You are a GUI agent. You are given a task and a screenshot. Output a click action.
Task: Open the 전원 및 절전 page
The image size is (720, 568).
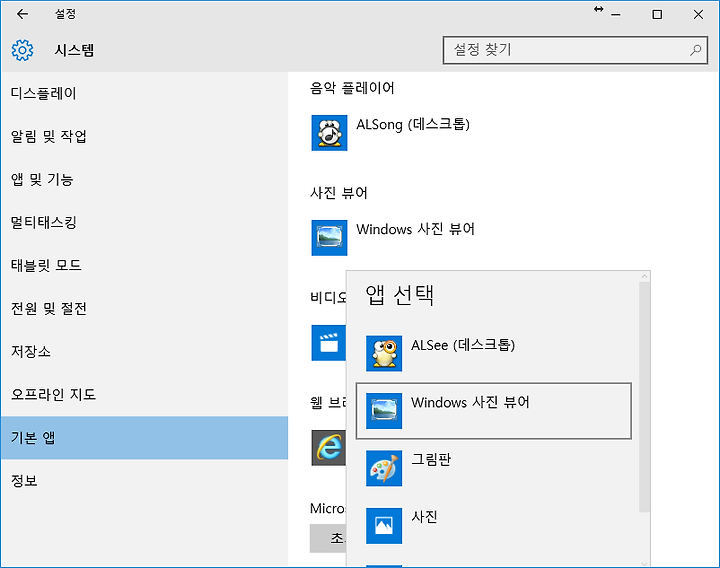[145, 308]
